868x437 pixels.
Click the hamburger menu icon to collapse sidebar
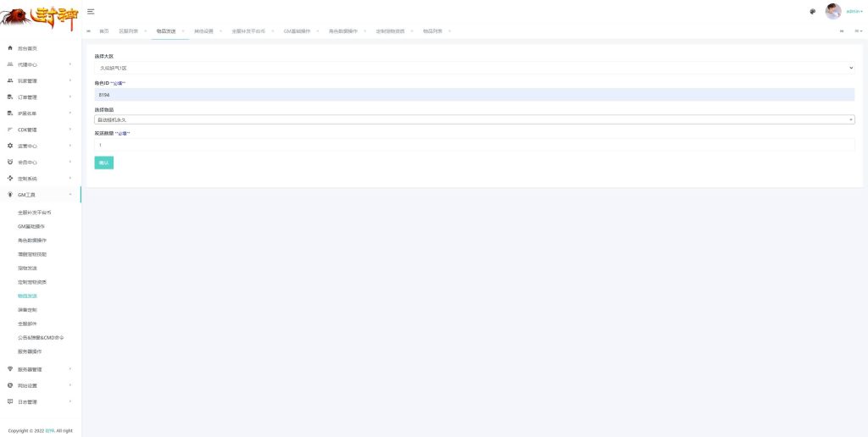pyautogui.click(x=91, y=11)
